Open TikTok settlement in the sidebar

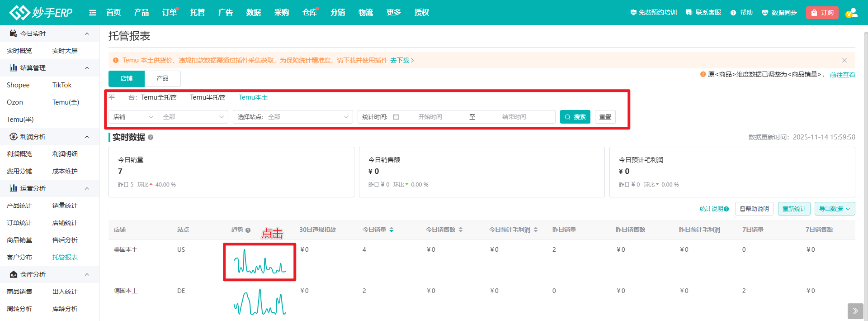click(x=62, y=85)
